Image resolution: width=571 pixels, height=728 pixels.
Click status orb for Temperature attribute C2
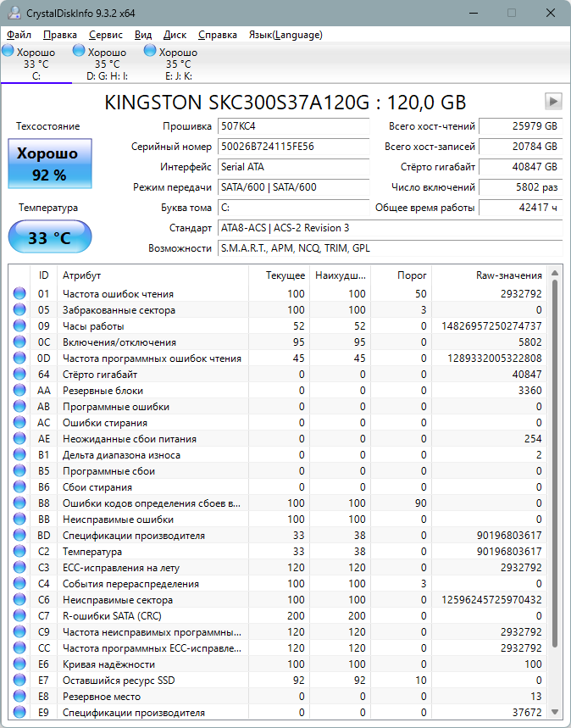[19, 552]
